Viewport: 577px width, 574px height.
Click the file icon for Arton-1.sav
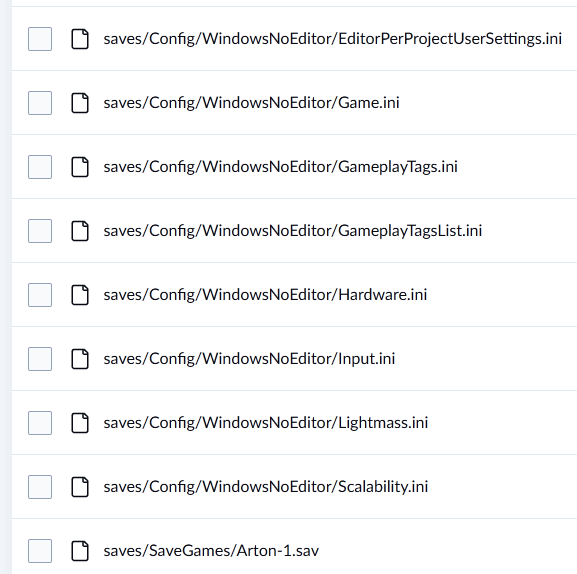tap(80, 551)
